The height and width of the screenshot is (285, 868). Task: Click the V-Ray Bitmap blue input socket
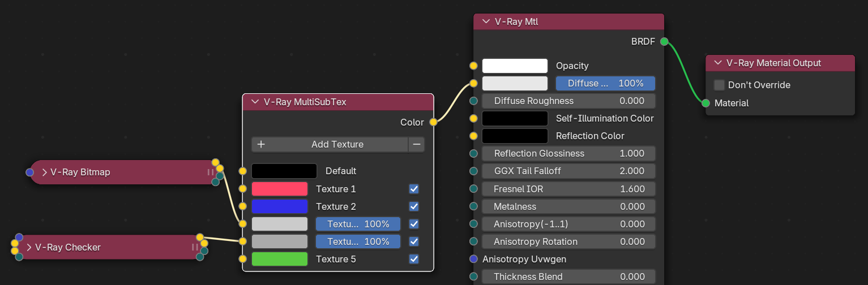[29, 172]
